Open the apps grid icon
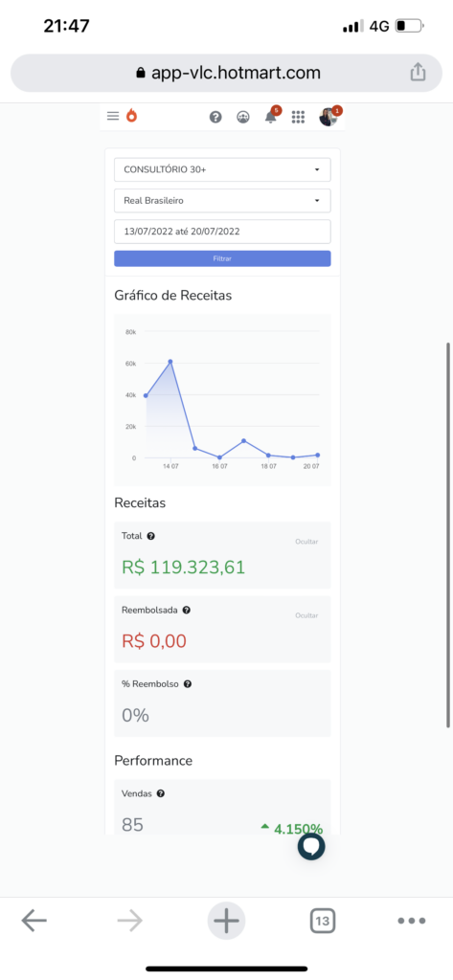This screenshot has width=453, height=980. pos(299,117)
